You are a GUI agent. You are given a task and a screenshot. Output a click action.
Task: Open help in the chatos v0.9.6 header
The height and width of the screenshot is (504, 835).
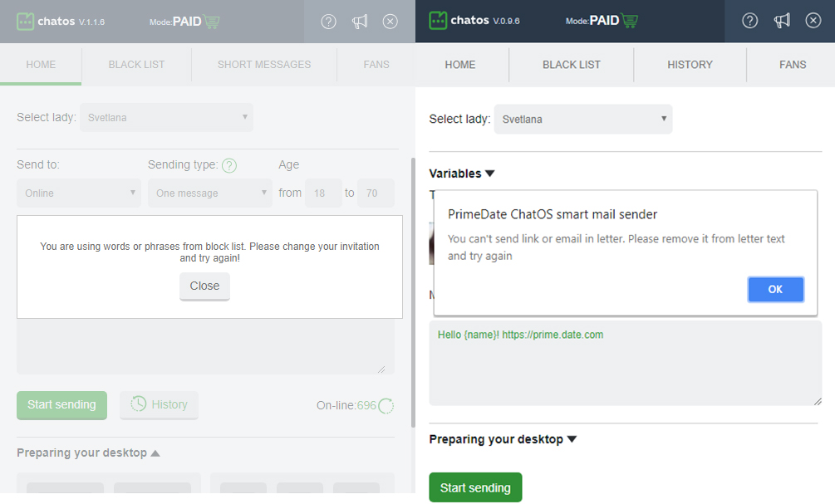pyautogui.click(x=749, y=21)
